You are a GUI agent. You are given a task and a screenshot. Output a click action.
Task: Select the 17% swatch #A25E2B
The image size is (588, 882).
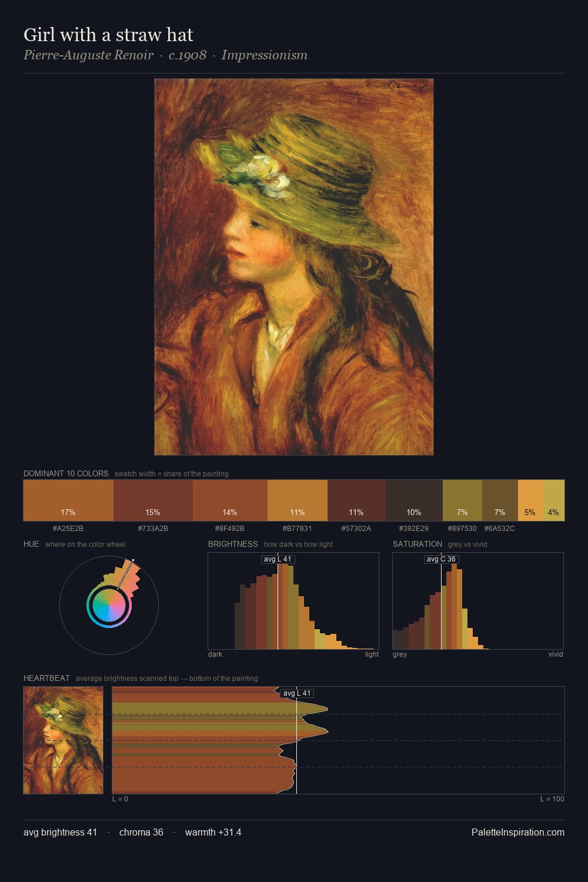click(68, 500)
